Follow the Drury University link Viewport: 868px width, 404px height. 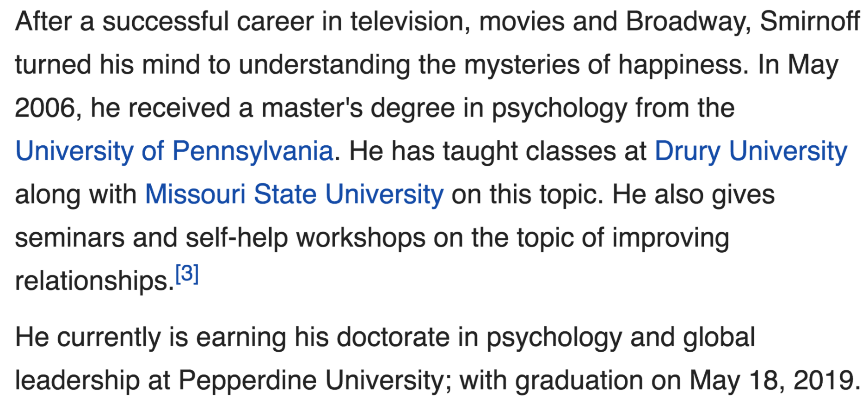(x=751, y=151)
